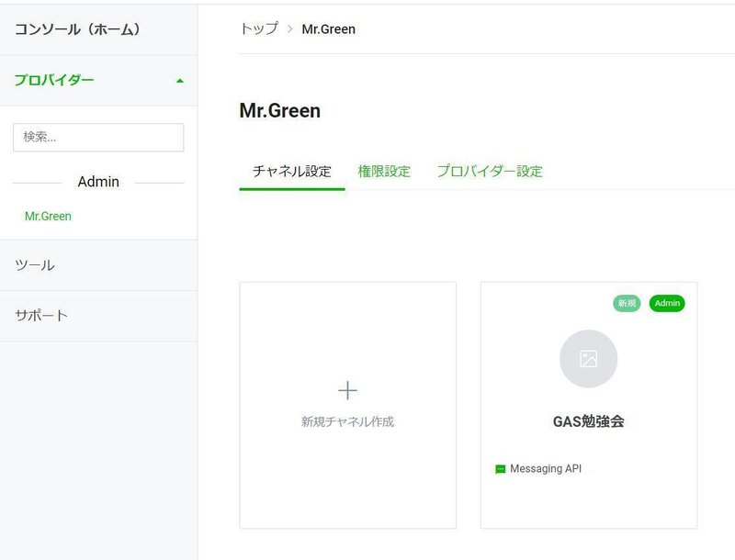Viewport: 735px width, 560px height.
Task: Click the green Admin badge
Action: [667, 303]
